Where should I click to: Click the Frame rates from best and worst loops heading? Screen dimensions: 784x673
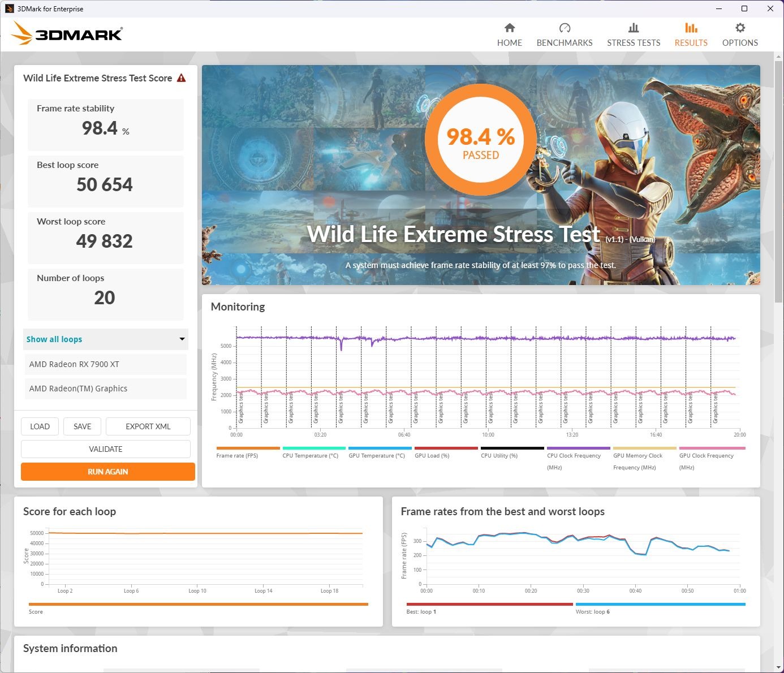point(503,512)
